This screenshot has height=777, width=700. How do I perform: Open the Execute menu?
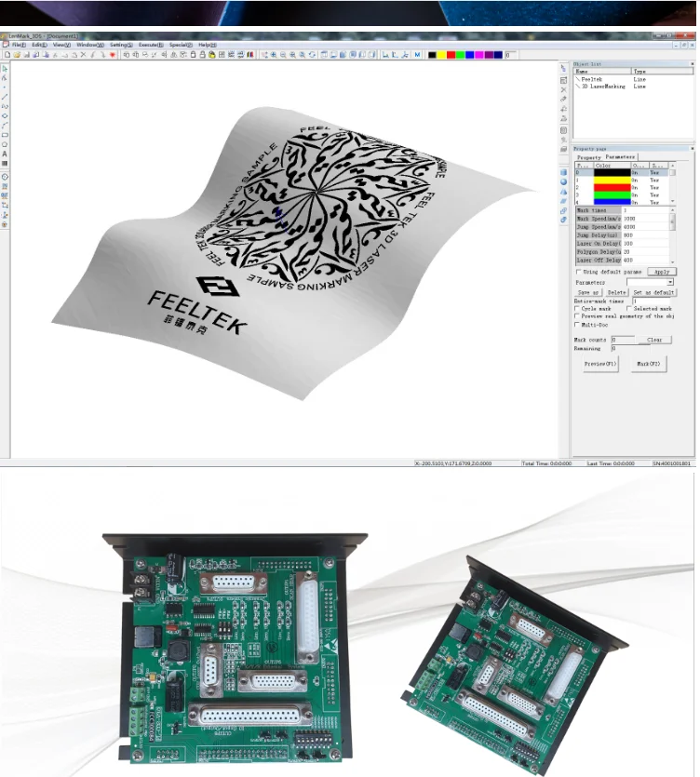pyautogui.click(x=151, y=45)
